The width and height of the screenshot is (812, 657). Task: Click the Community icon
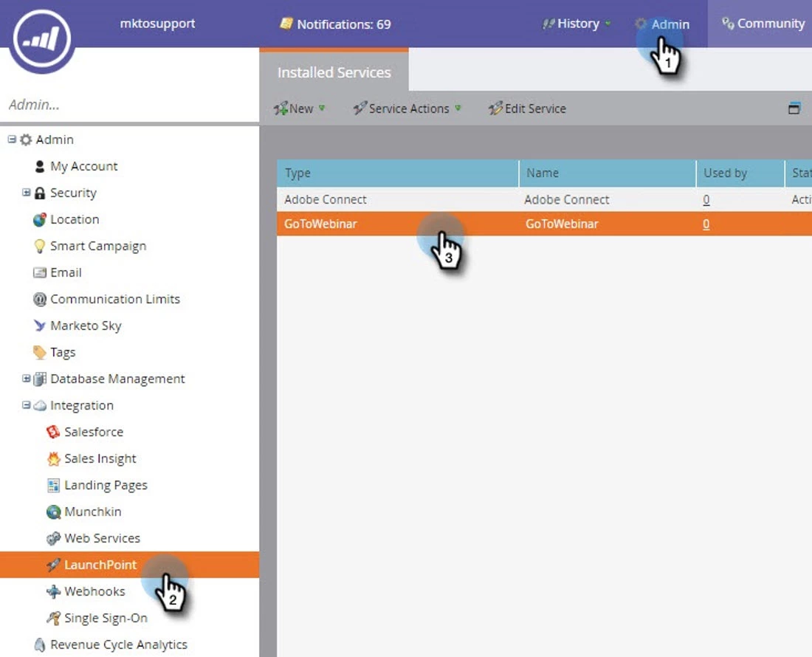tap(728, 24)
